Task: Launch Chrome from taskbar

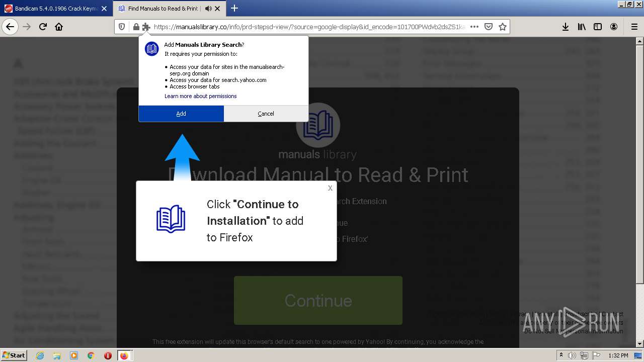Action: point(91,355)
